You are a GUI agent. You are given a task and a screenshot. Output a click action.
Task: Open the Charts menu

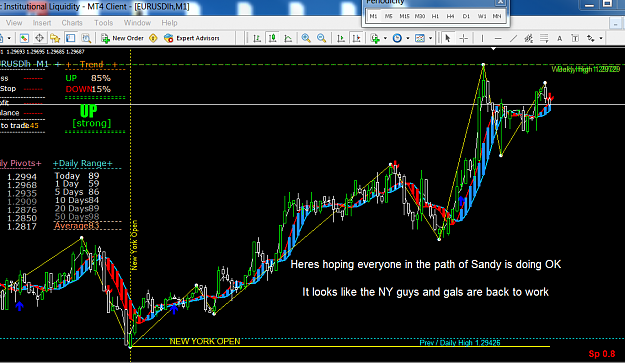pyautogui.click(x=72, y=23)
